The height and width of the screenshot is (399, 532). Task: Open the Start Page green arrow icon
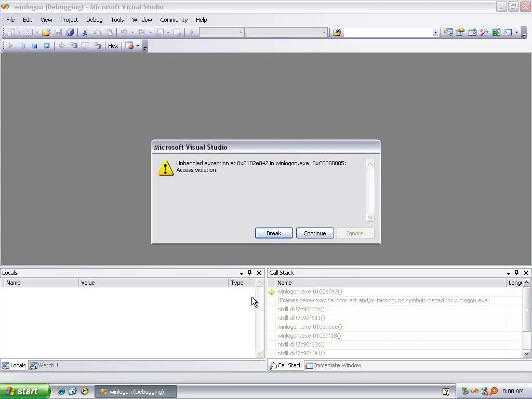tap(496, 32)
